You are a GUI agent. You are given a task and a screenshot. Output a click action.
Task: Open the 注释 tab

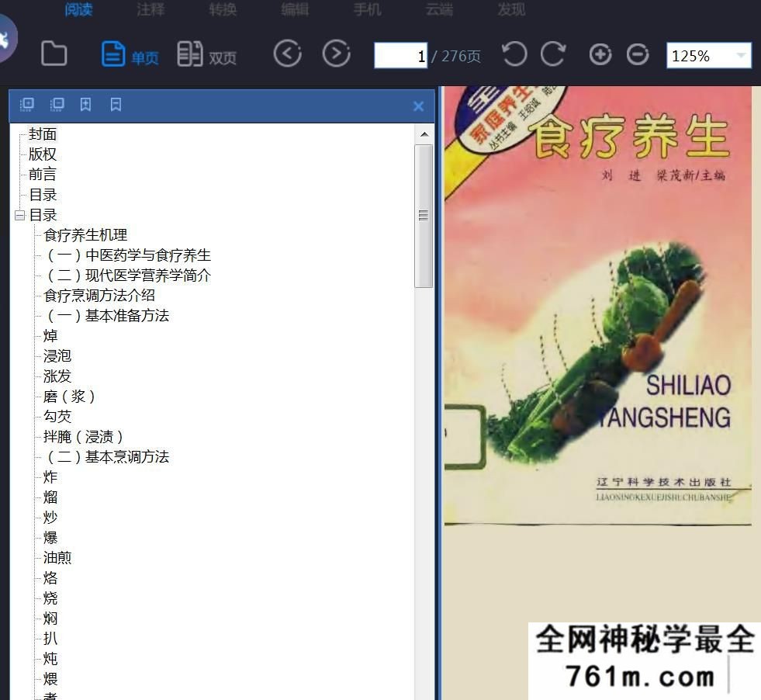click(150, 9)
